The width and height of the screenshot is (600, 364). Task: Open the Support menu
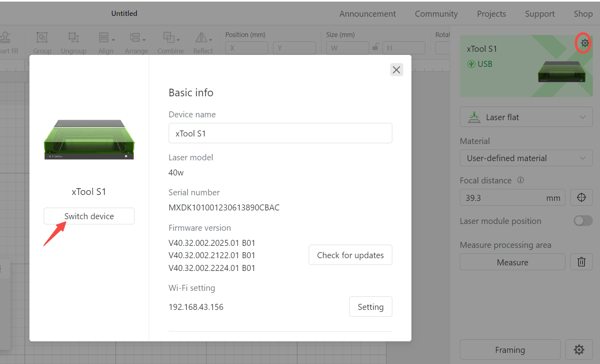pos(540,14)
